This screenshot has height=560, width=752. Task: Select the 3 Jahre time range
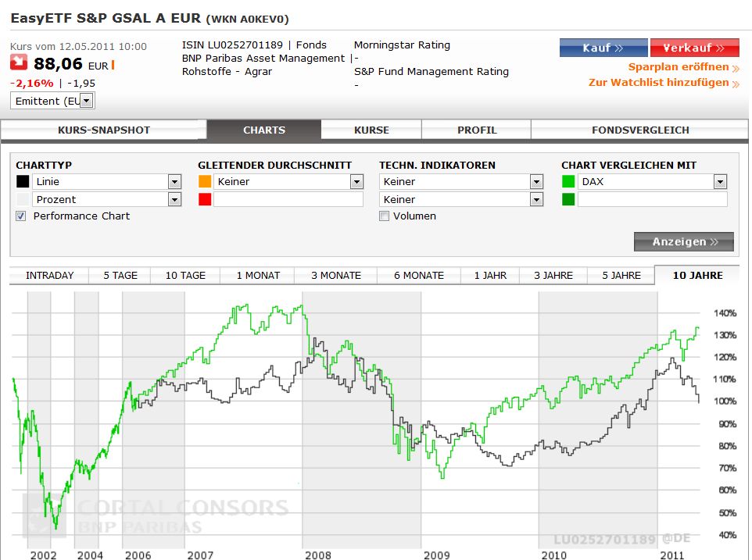pyautogui.click(x=553, y=276)
